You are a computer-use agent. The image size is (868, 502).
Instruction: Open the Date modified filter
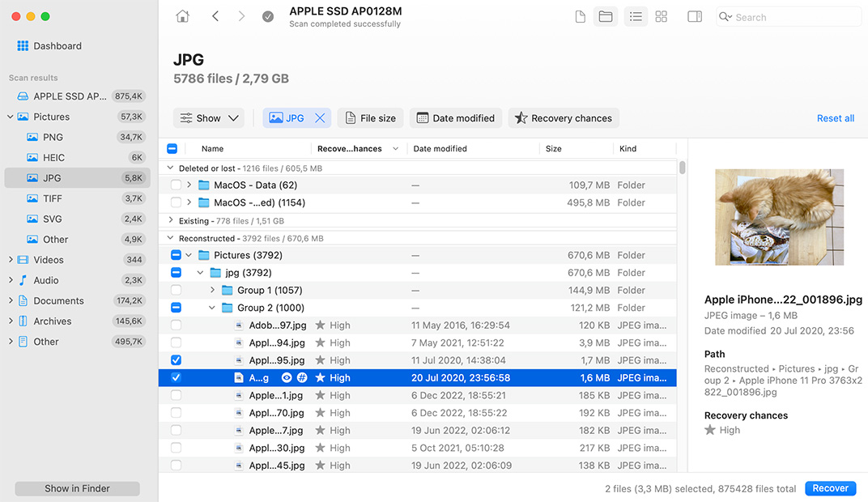455,117
